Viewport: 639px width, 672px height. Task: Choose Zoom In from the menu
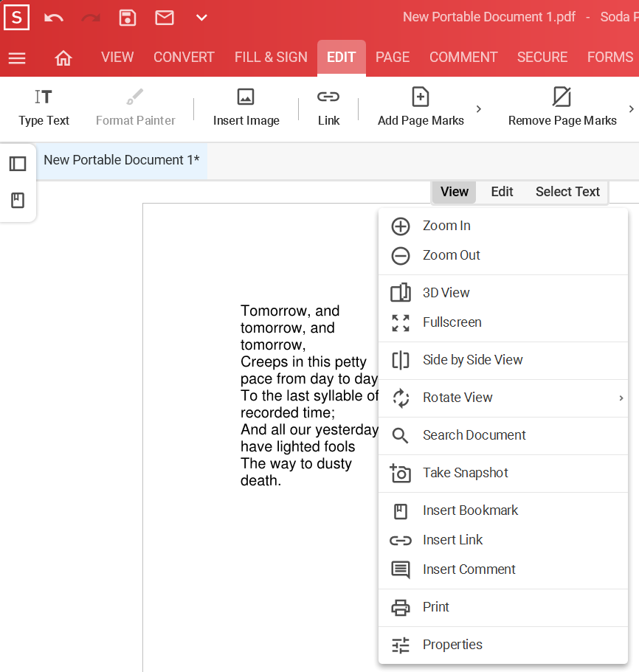point(503,226)
